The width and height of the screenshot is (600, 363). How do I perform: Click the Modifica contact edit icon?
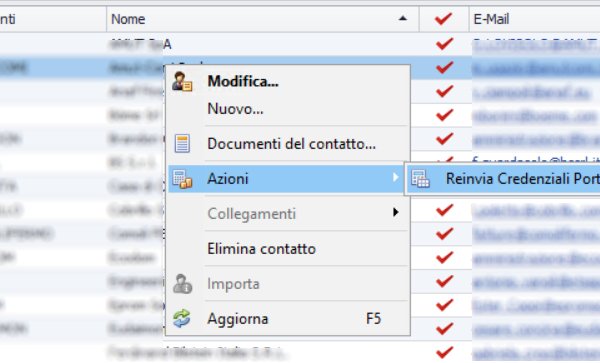coord(182,81)
